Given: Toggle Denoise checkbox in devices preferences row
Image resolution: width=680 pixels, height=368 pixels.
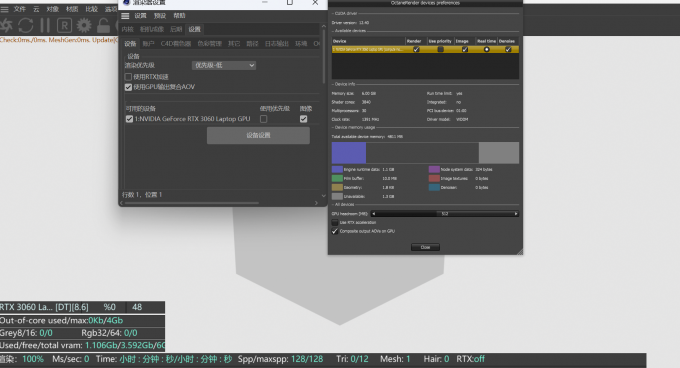Looking at the screenshot, I should (x=508, y=49).
